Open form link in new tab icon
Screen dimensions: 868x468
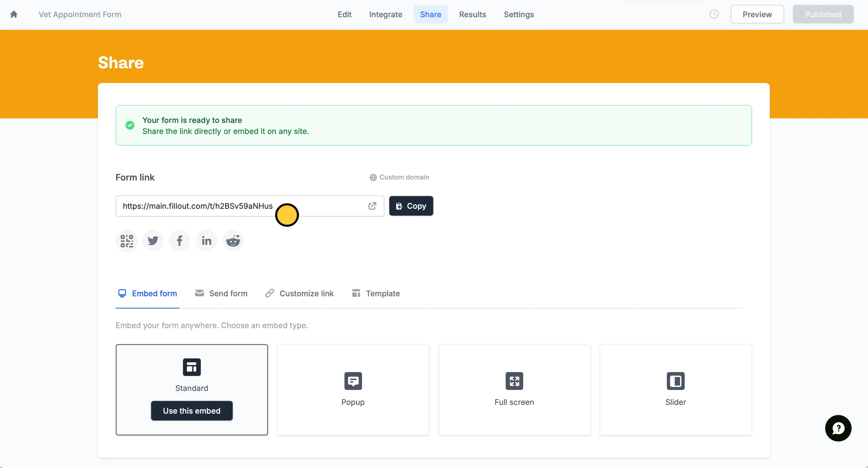pos(372,206)
